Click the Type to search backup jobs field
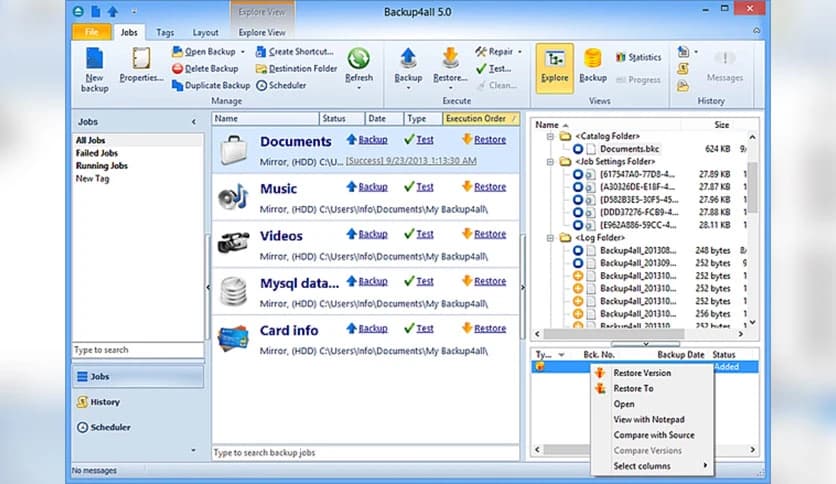Screen dimensions: 836x484 click(x=366, y=453)
